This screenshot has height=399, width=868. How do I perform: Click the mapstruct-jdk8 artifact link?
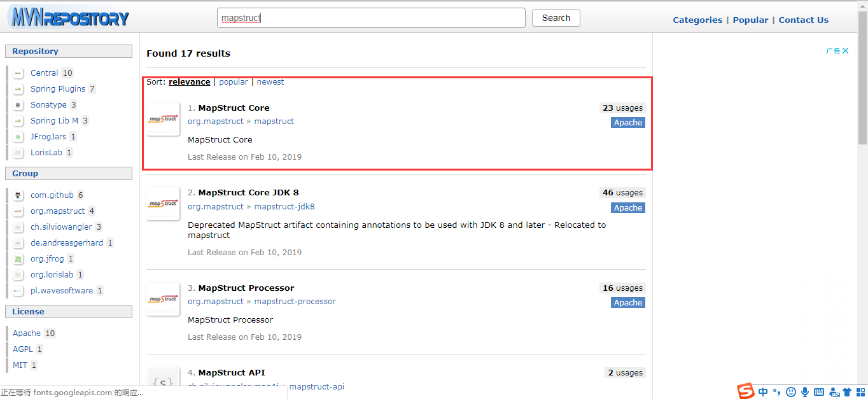(x=284, y=207)
